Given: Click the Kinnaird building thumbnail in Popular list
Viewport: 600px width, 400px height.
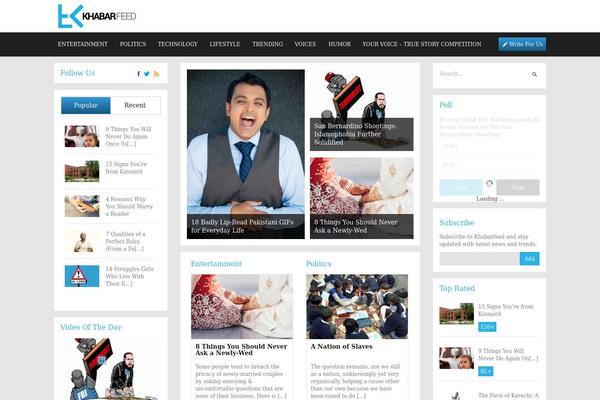Looking at the screenshot, I should pos(82,171).
